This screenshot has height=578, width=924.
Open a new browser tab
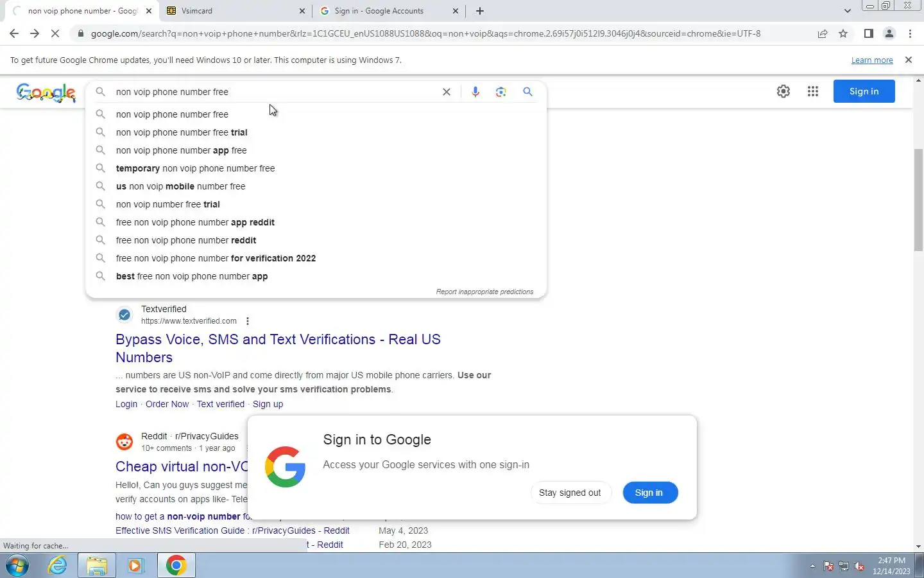(480, 11)
